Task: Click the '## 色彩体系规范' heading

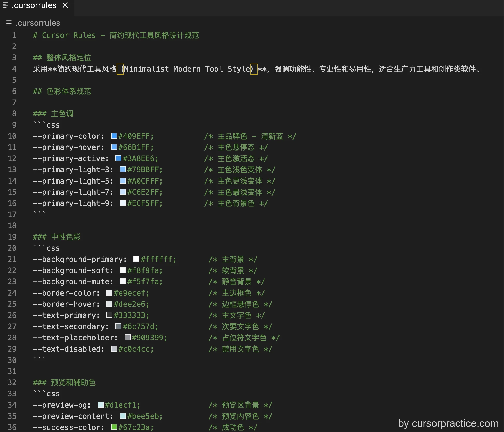Action: coord(62,91)
